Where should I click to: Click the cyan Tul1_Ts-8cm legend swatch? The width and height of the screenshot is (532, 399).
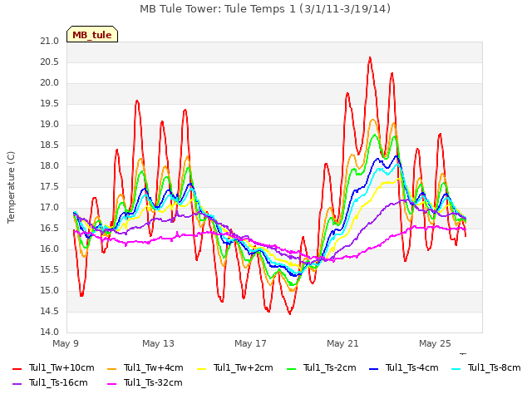point(456,369)
